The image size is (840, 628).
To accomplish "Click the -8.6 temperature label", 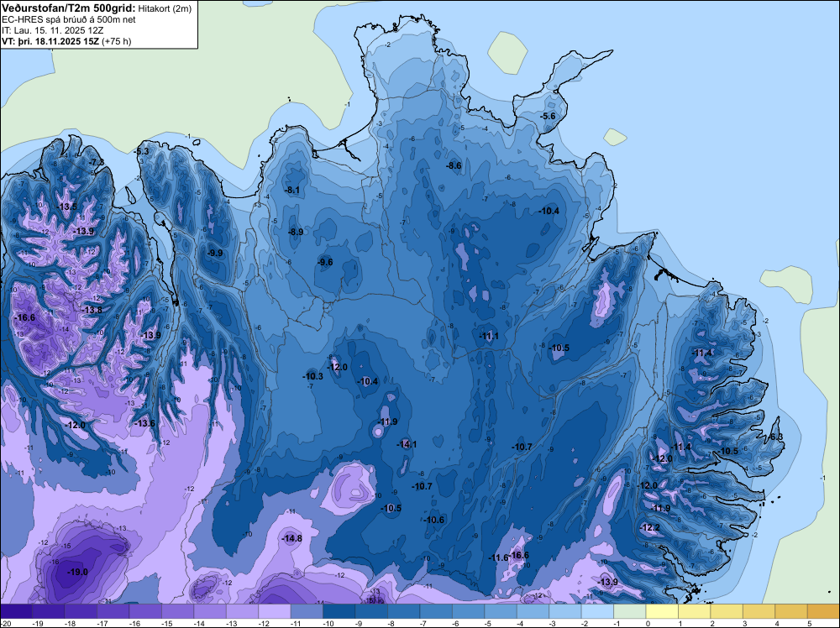I will click(454, 166).
